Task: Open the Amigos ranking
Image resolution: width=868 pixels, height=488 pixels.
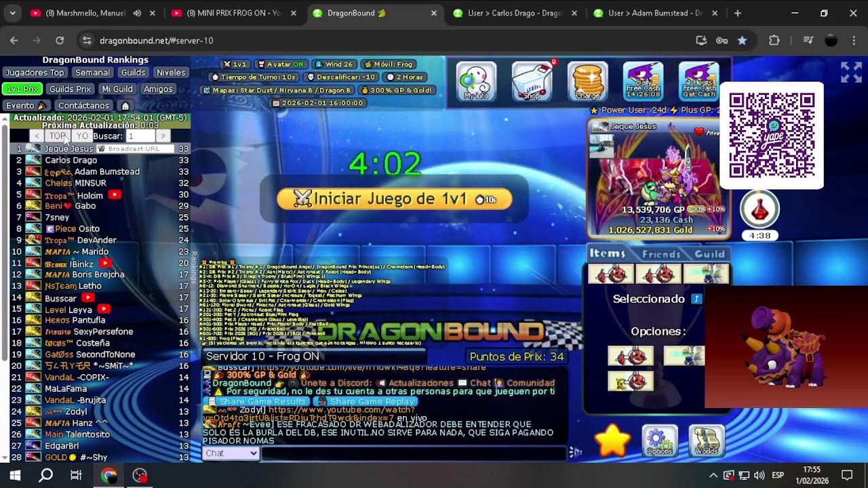Action: point(158,89)
